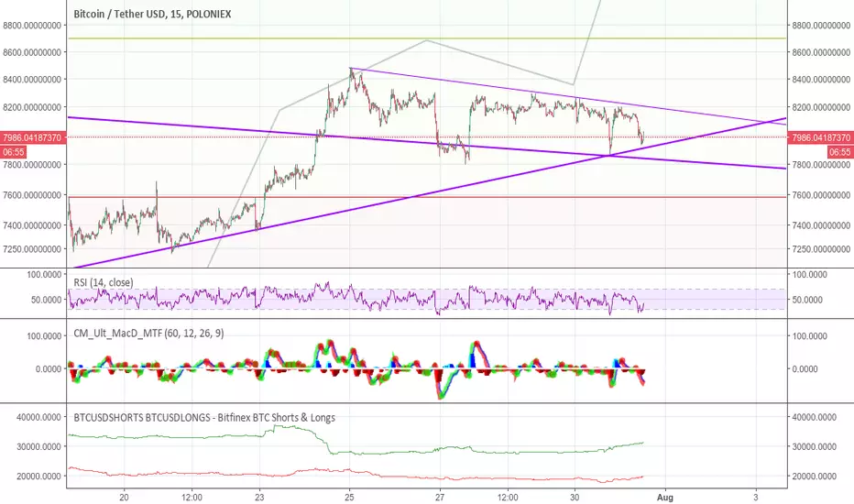Click the 20 date label on time axis

124,497
